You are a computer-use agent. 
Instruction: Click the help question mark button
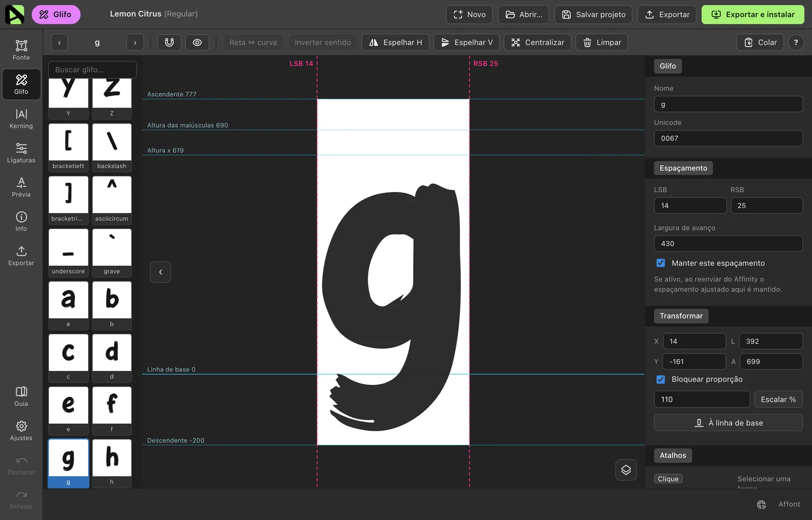[x=796, y=43]
